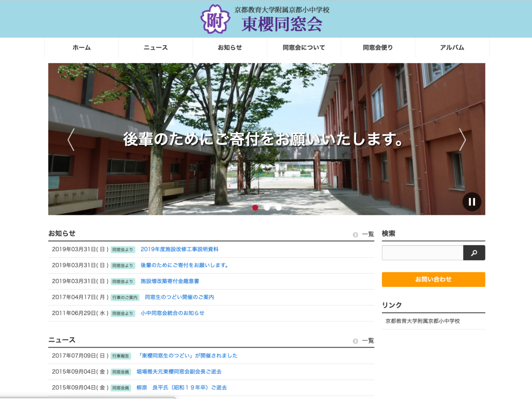Select the first red slide indicator dot

tap(255, 208)
